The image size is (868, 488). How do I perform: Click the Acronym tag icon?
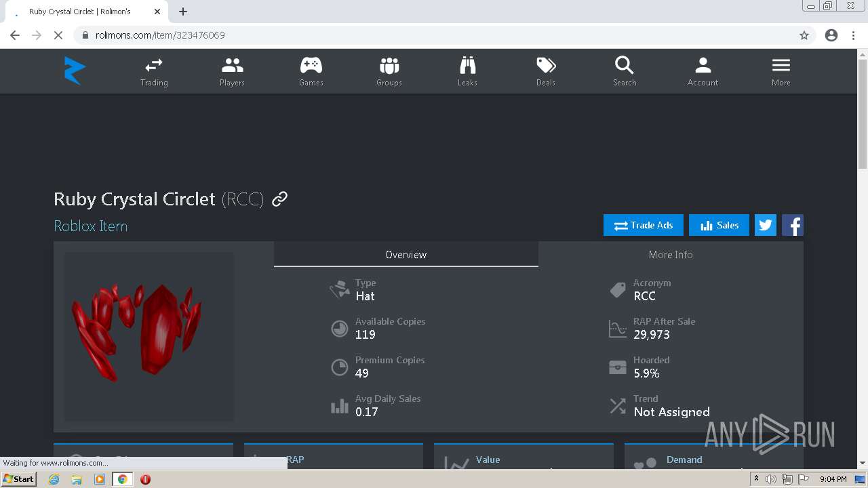(618, 290)
